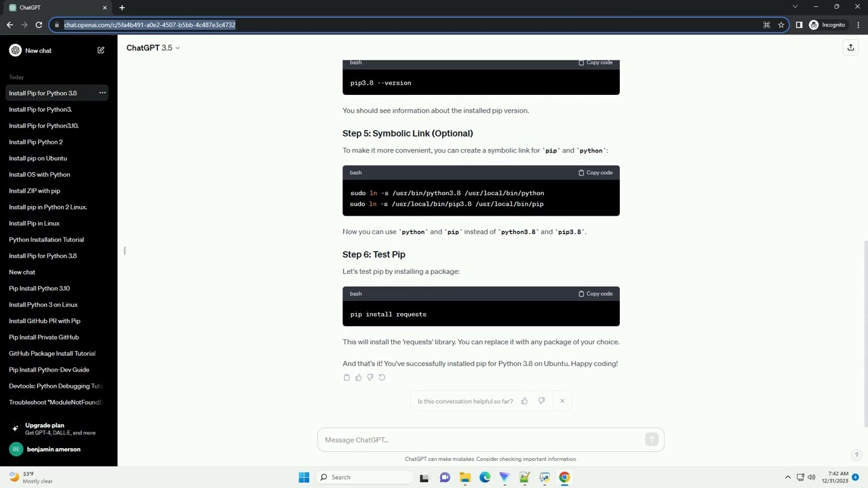The image size is (868, 488).
Task: Click the taskbar Search box
Action: pos(363,477)
